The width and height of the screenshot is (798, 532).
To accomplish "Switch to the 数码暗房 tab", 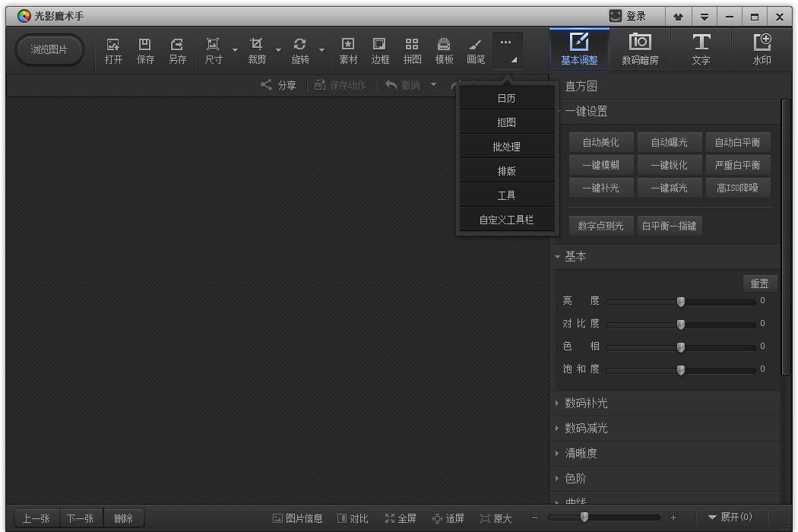I will pos(640,50).
